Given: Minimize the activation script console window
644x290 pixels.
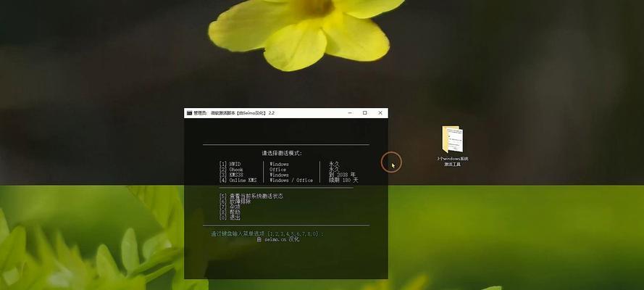Looking at the screenshot, I should [349, 113].
